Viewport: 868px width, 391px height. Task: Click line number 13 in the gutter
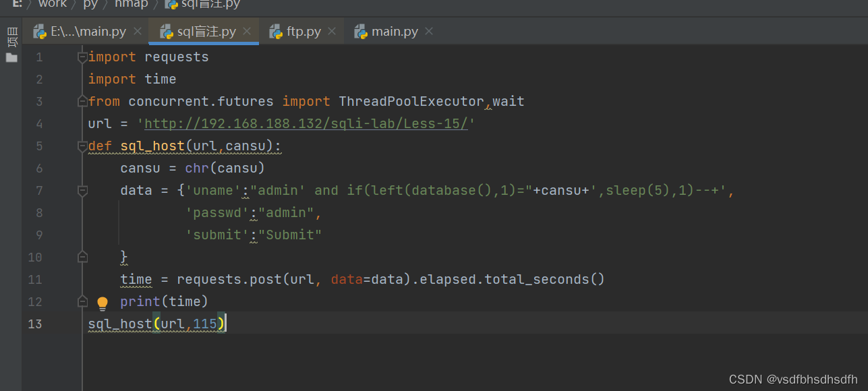click(x=35, y=324)
